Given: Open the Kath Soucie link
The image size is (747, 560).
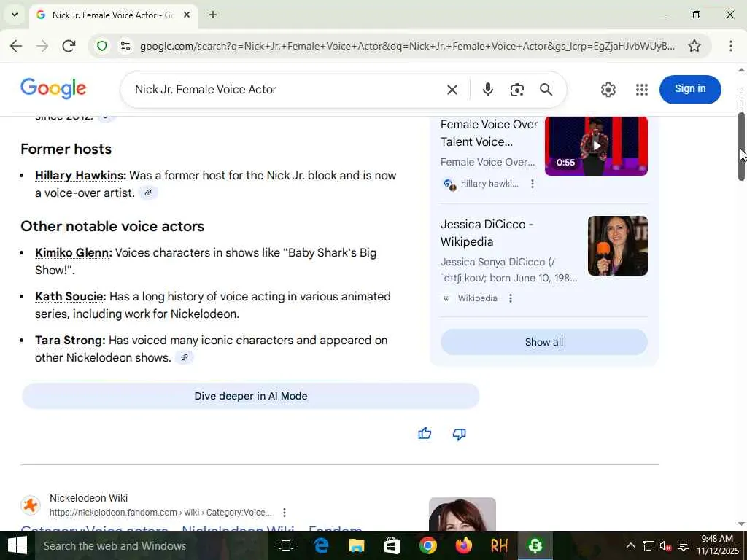Looking at the screenshot, I should pos(71,297).
